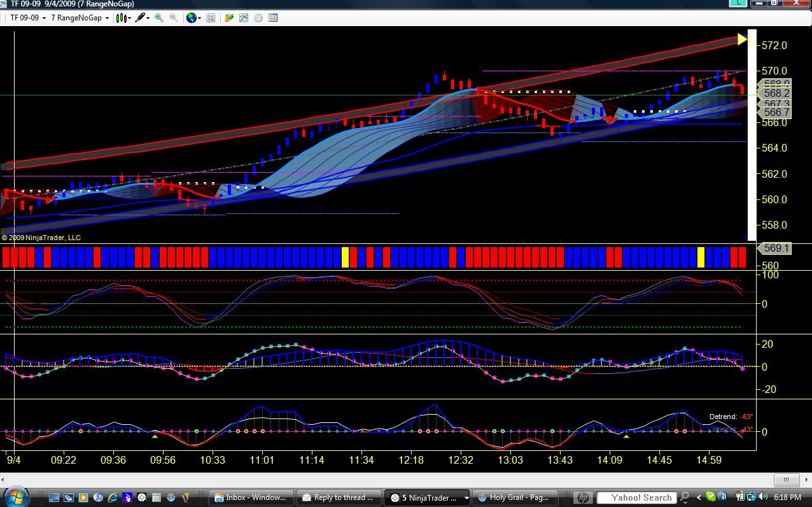Click the green check tray icon
The width and height of the screenshot is (812, 507).
click(x=711, y=497)
